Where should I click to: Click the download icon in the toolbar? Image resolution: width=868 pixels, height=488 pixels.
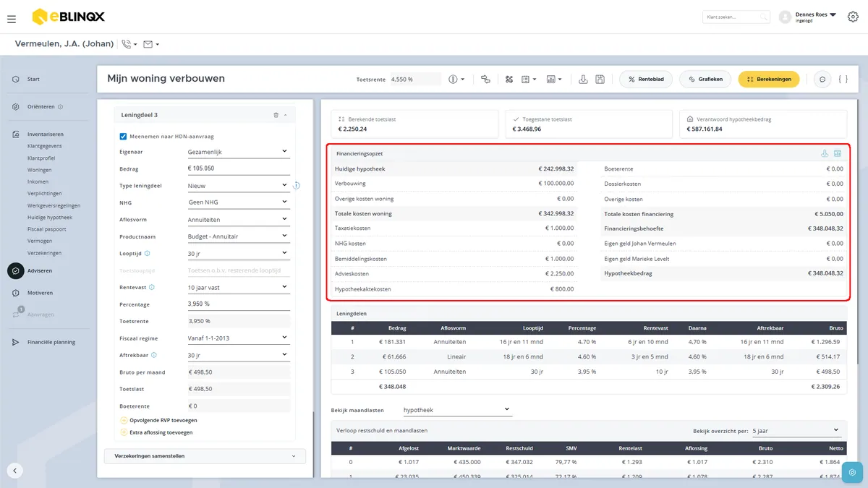click(x=584, y=79)
